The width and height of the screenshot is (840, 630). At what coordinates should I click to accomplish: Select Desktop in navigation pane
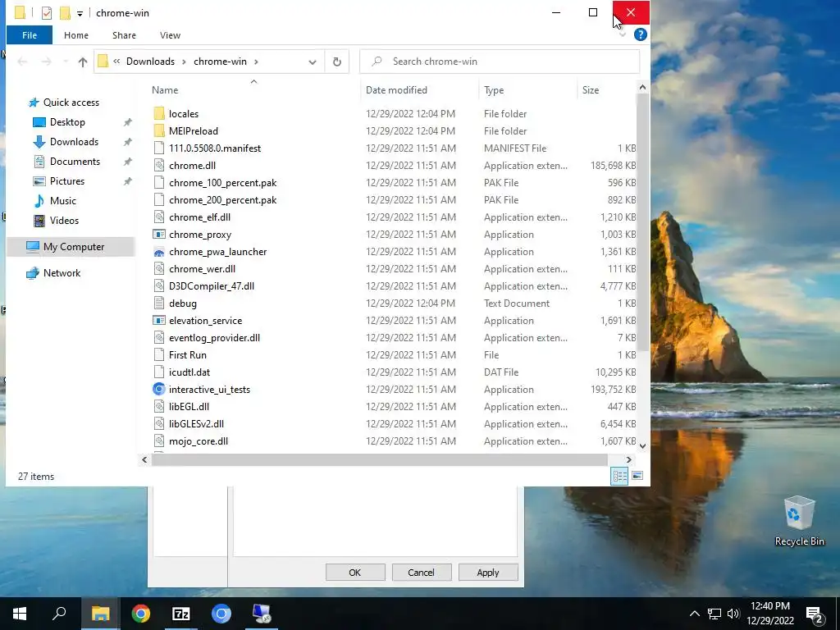point(67,122)
